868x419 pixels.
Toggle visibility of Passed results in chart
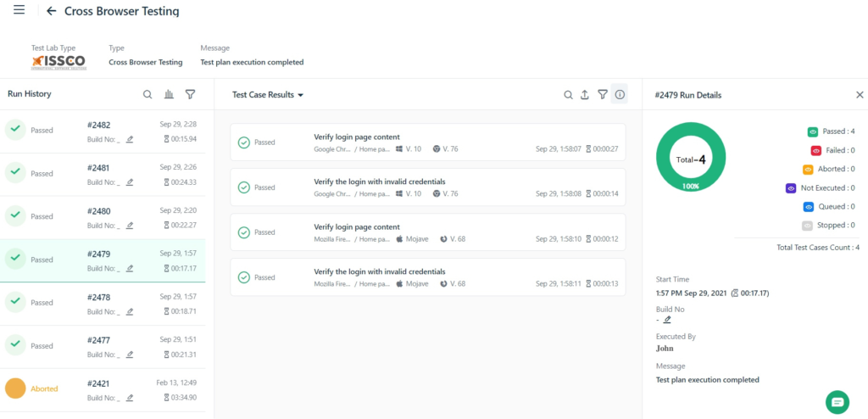click(813, 132)
